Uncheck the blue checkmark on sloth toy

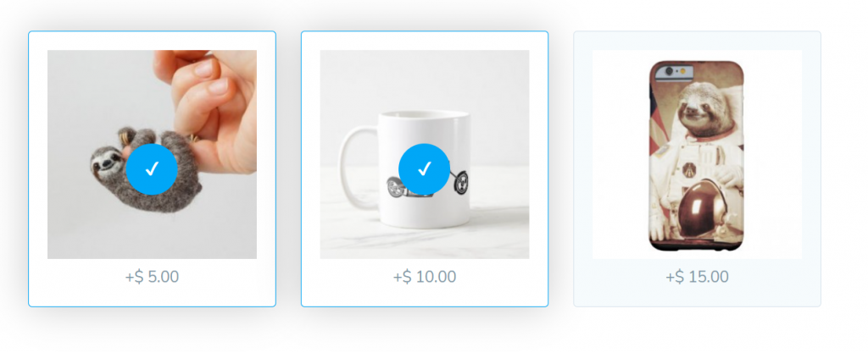(152, 169)
